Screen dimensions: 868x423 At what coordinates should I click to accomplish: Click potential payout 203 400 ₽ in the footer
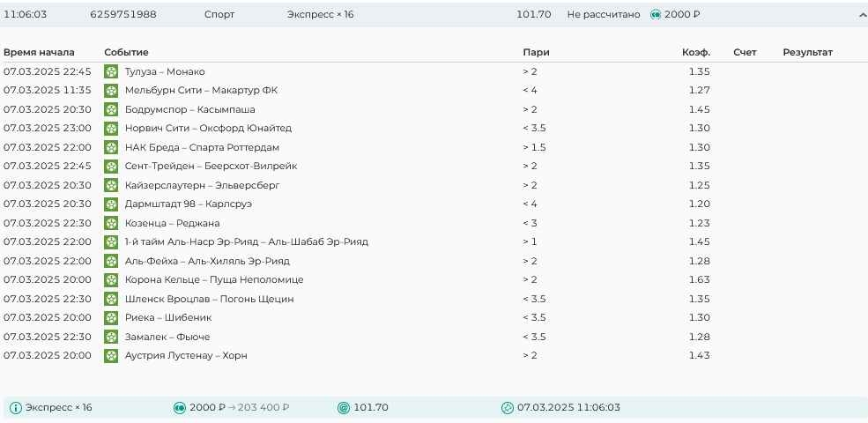(263, 408)
